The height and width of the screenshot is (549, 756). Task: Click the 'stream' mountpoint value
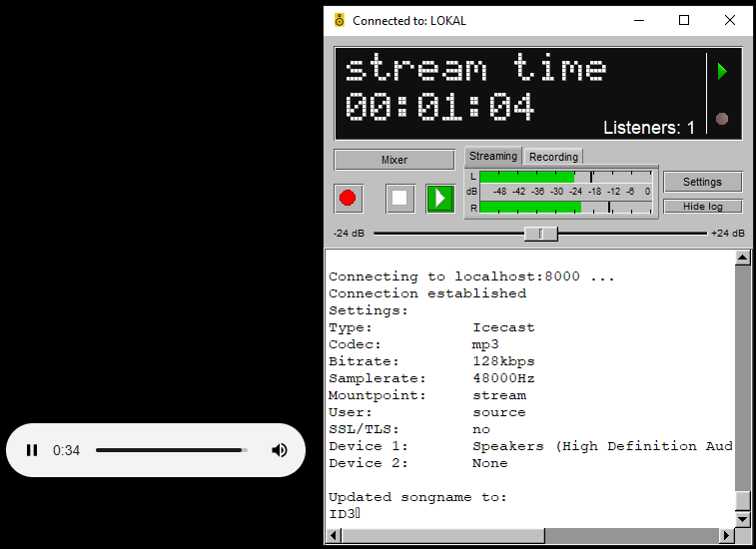tap(499, 395)
